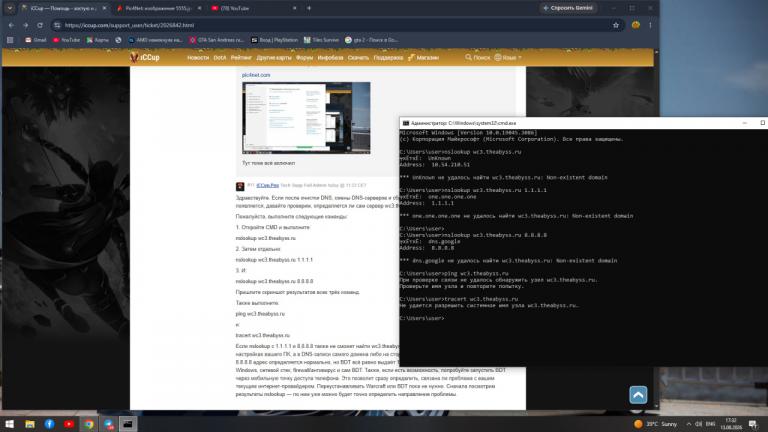The width and height of the screenshot is (768, 432).
Task: Open the Скачать menu item
Action: coord(358,58)
